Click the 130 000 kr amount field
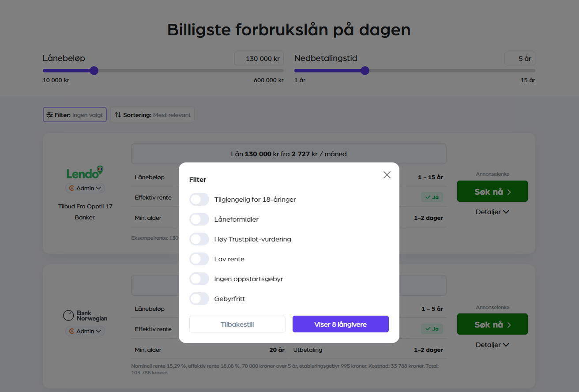This screenshot has width=579, height=392. [x=259, y=58]
